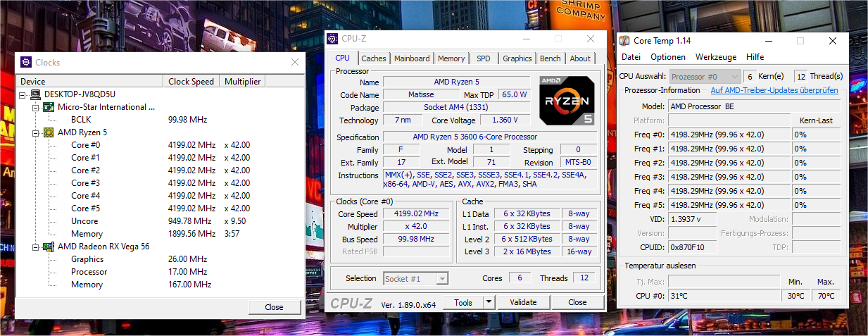Image resolution: width=868 pixels, height=336 pixels.
Task: Click the CPU #0 temperature 31°C field
Action: (x=723, y=296)
